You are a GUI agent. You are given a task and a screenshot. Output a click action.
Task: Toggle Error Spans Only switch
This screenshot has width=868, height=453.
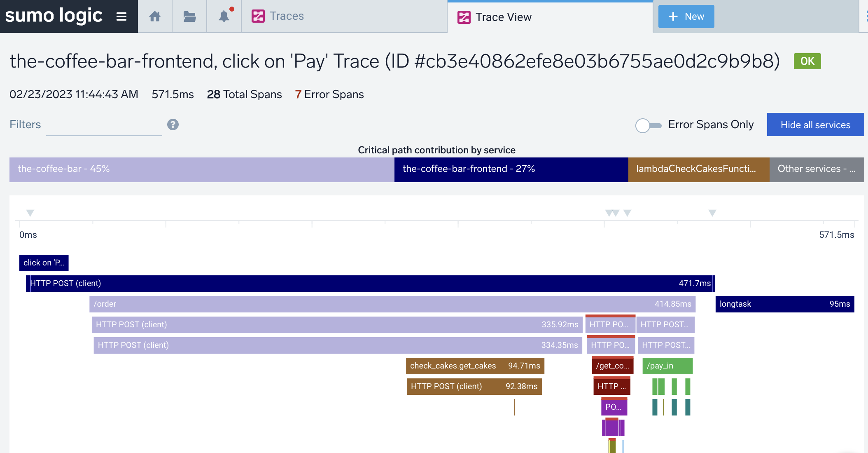tap(648, 125)
